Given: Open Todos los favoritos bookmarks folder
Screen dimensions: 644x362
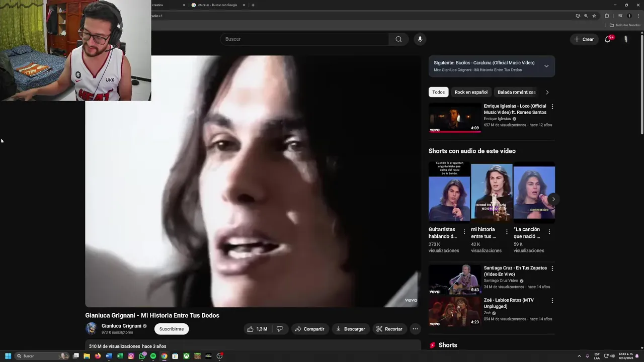Looking at the screenshot, I should pos(625,25).
